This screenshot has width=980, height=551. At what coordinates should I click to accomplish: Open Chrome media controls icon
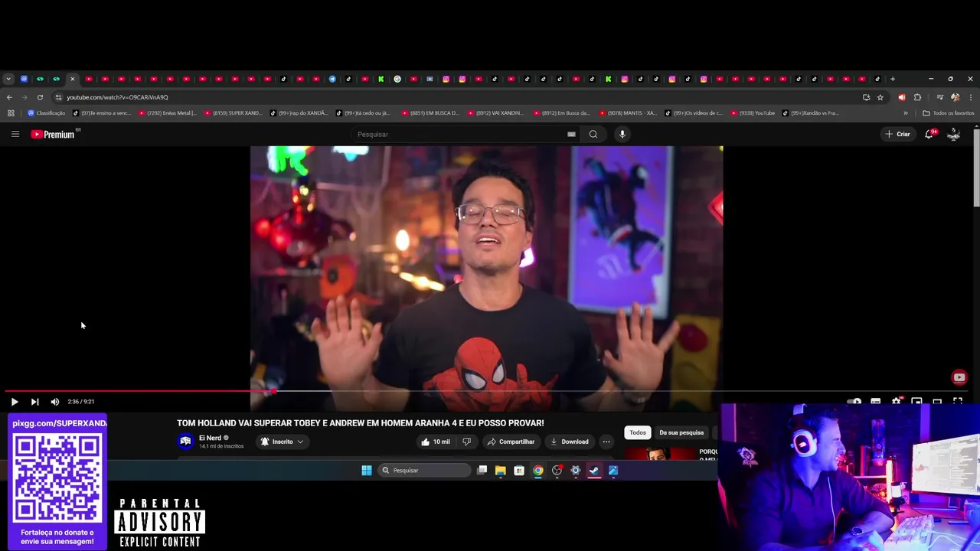click(x=939, y=97)
